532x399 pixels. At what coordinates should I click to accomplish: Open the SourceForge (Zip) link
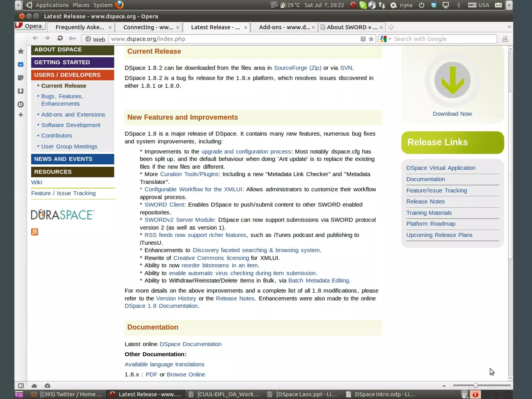click(x=297, y=68)
